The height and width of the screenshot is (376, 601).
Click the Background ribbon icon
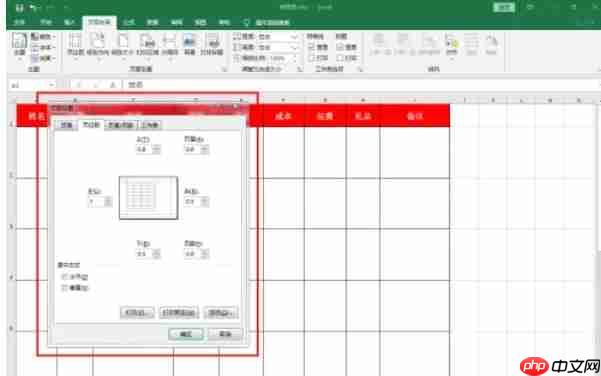pos(189,45)
